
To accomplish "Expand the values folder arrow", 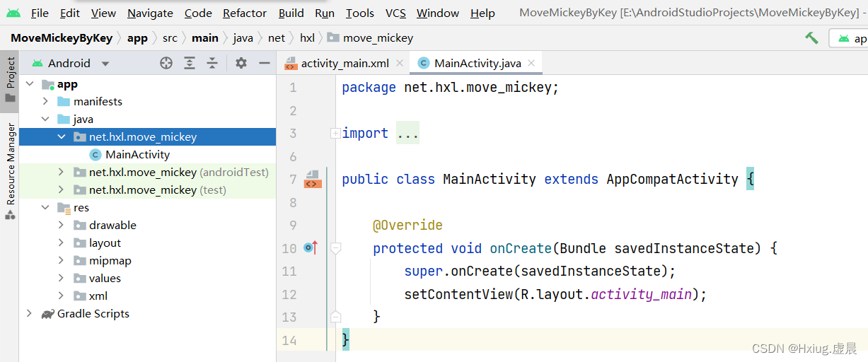I will pyautogui.click(x=61, y=279).
